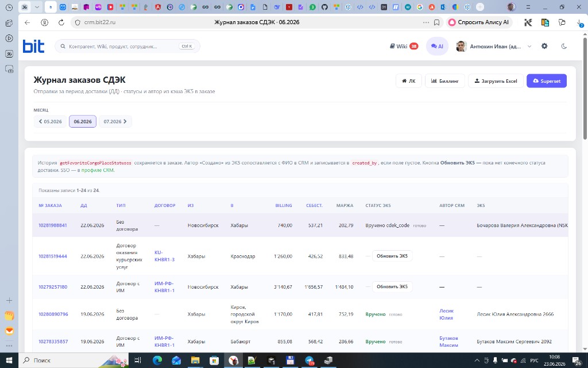The height and width of the screenshot is (368, 588).
Task: Click the Вручено cdek_code status text
Action: tap(387, 225)
